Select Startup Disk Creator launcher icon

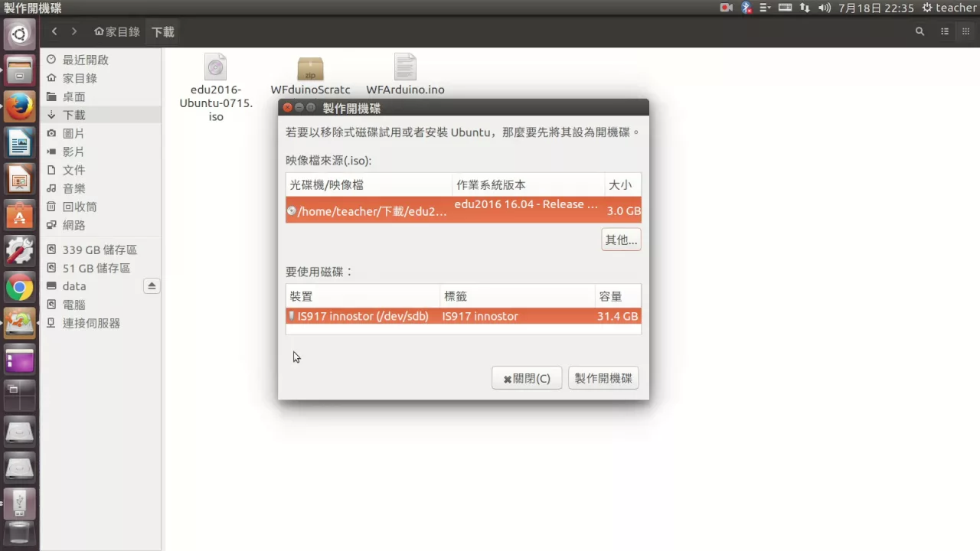tap(19, 324)
